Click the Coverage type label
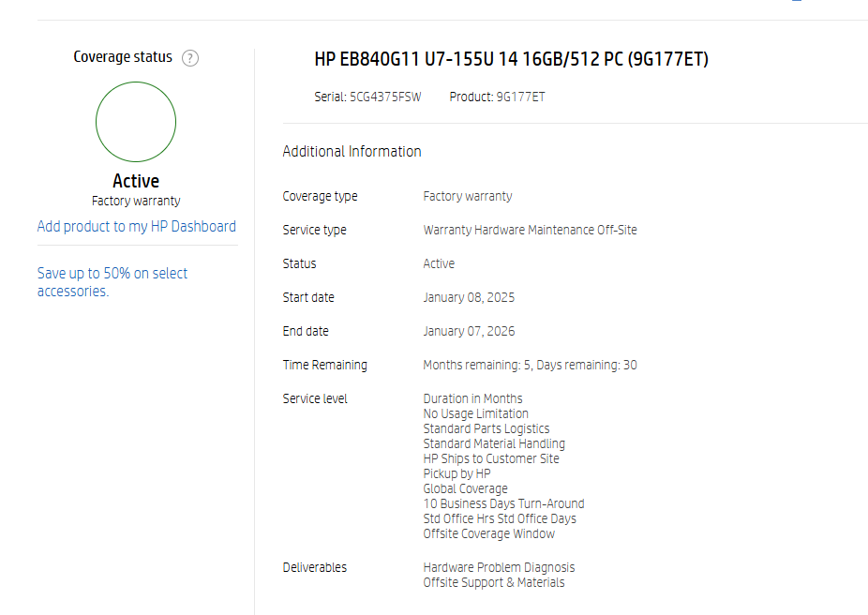Image resolution: width=868 pixels, height=615 pixels. click(320, 197)
